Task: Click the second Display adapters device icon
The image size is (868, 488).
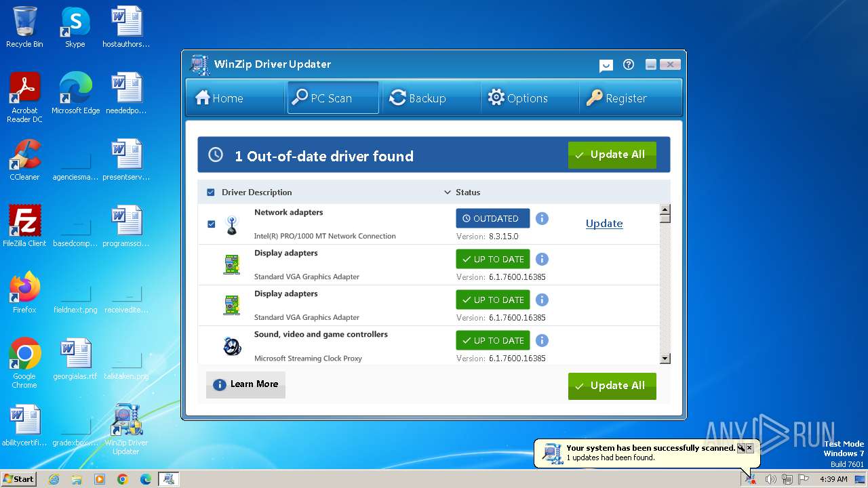Action: click(x=232, y=305)
